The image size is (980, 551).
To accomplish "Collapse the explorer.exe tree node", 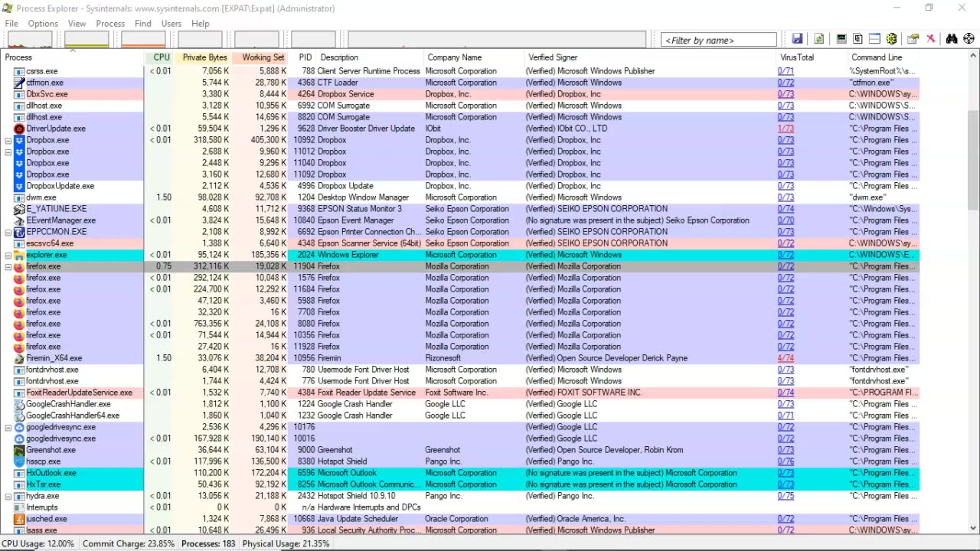I will (x=8, y=255).
